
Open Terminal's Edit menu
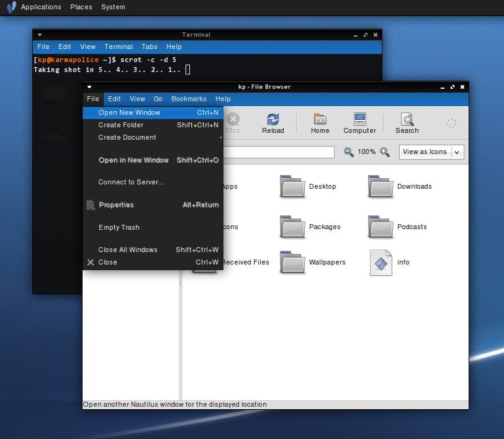coord(65,47)
